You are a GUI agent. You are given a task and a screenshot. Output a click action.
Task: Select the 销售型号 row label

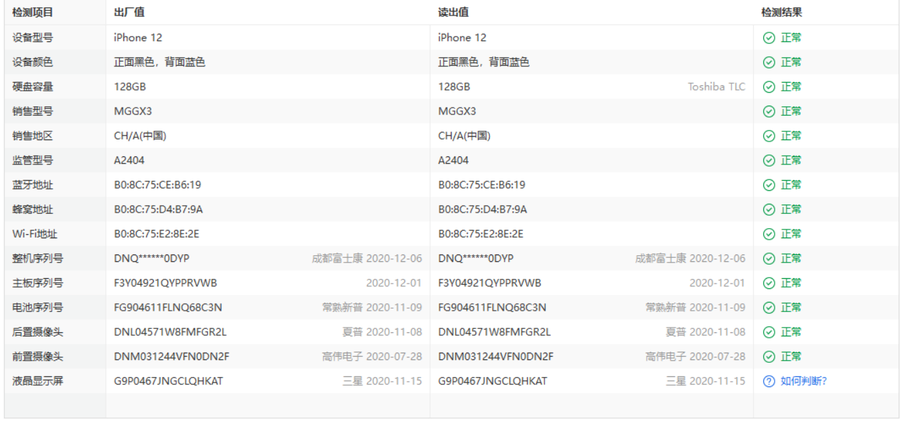(x=33, y=111)
